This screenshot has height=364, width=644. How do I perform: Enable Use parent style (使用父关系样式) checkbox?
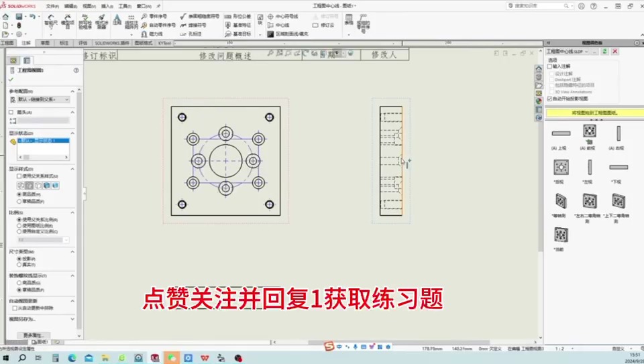click(x=19, y=176)
